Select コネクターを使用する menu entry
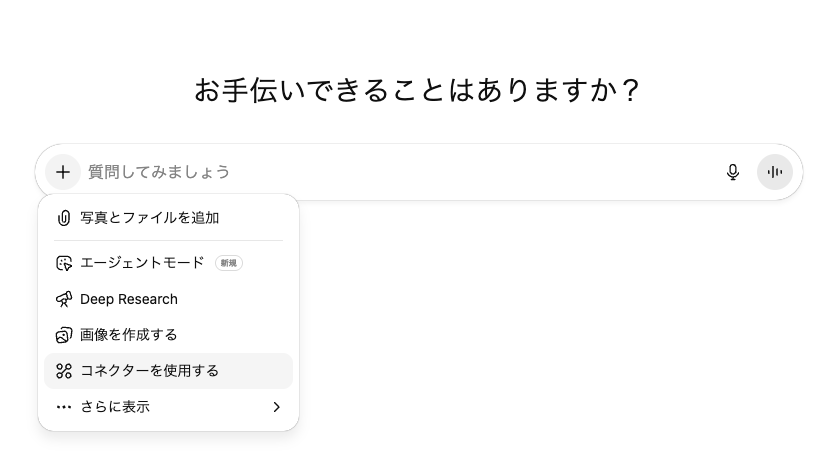The width and height of the screenshot is (822, 473). (149, 371)
